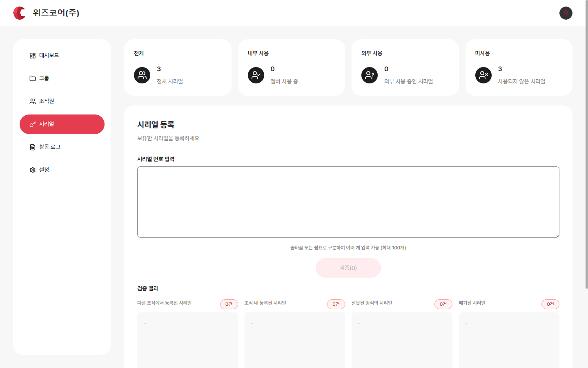588x368 pixels.
Task: Click the 폐기된 시리얼 label
Action: click(x=472, y=303)
